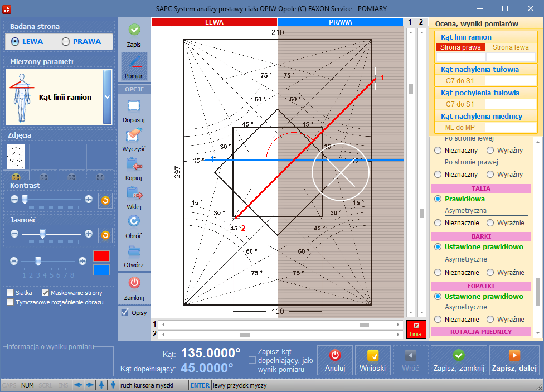This screenshot has width=544, height=392.
Task: Click the red Linia button
Action: [x=415, y=329]
